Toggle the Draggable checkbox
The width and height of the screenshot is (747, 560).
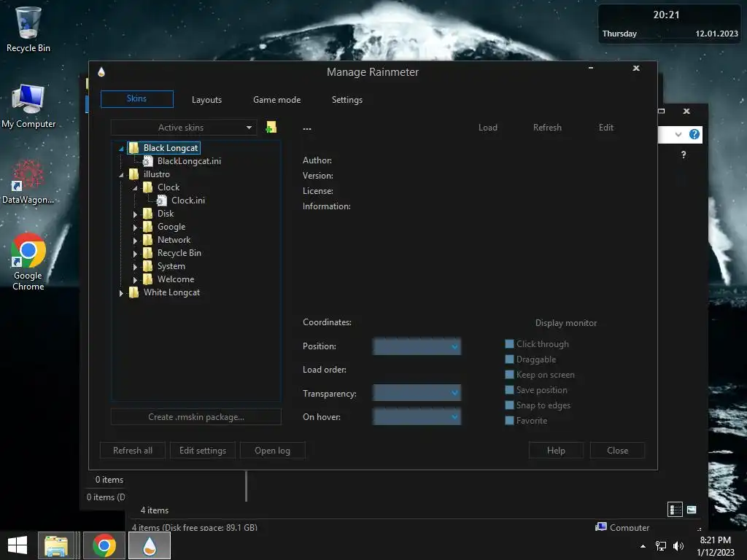[509, 359]
